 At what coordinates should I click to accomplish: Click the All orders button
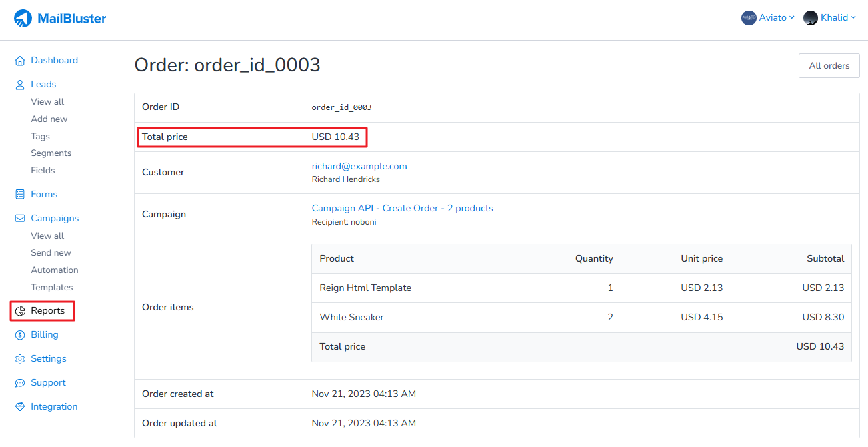pyautogui.click(x=829, y=66)
